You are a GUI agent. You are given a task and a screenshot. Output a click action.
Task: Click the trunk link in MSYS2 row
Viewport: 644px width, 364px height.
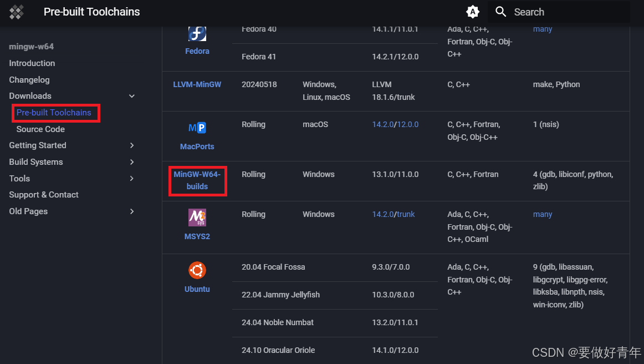tap(406, 214)
